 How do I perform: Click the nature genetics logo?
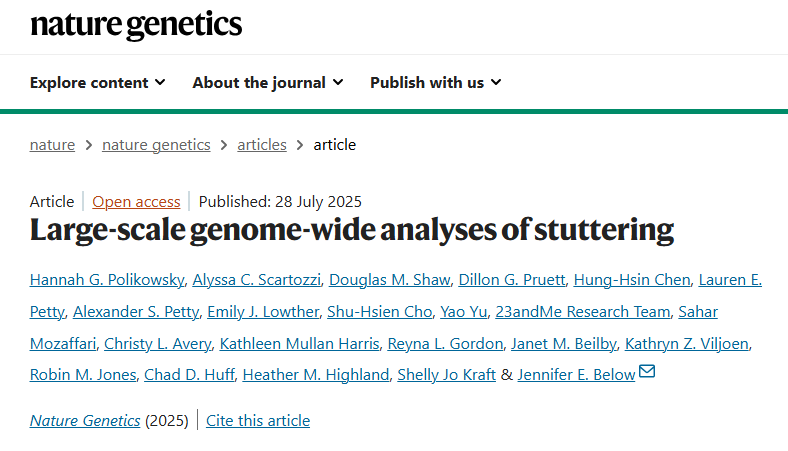click(x=136, y=25)
